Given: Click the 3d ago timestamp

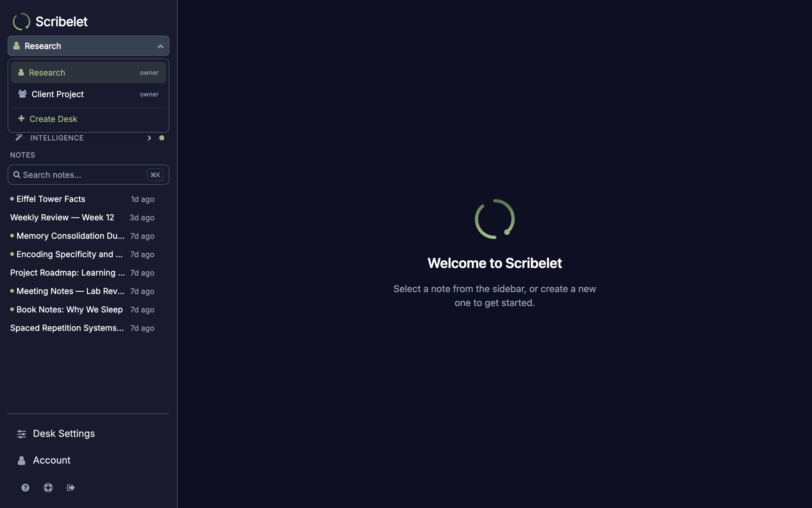Looking at the screenshot, I should 142,218.
